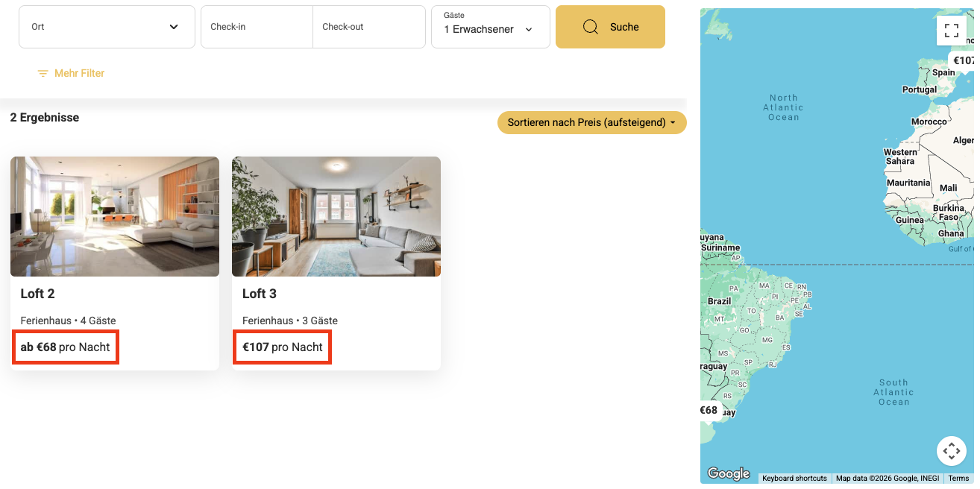Open Mehr Filter options
Viewport: 980px width, 489px height.
[79, 74]
